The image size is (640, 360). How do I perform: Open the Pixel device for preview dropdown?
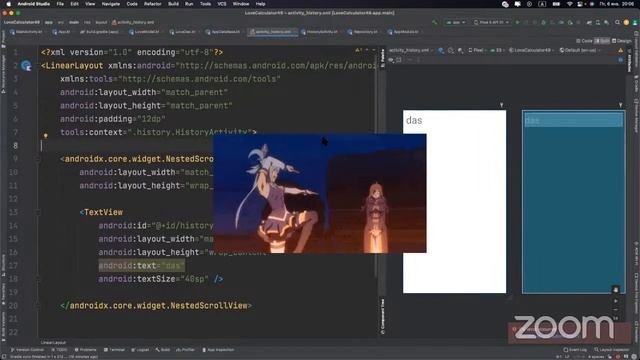click(x=478, y=50)
